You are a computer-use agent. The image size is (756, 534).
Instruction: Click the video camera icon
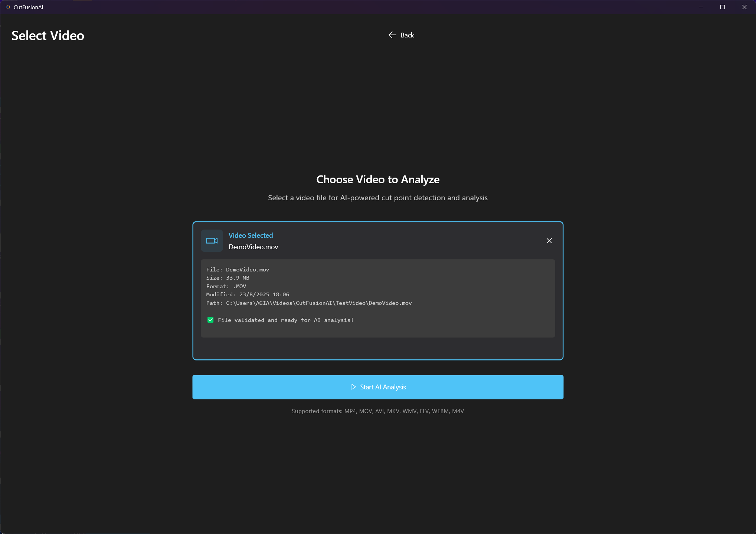pos(212,241)
